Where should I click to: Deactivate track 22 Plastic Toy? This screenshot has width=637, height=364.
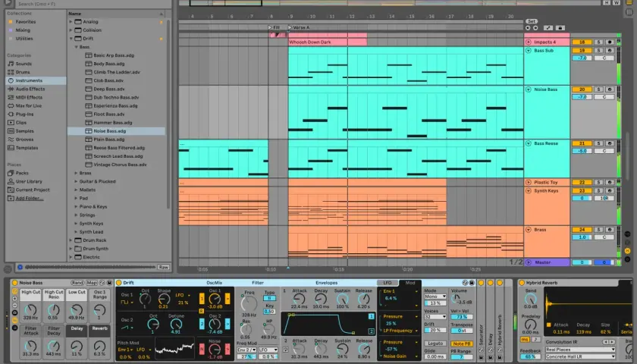coord(582,183)
